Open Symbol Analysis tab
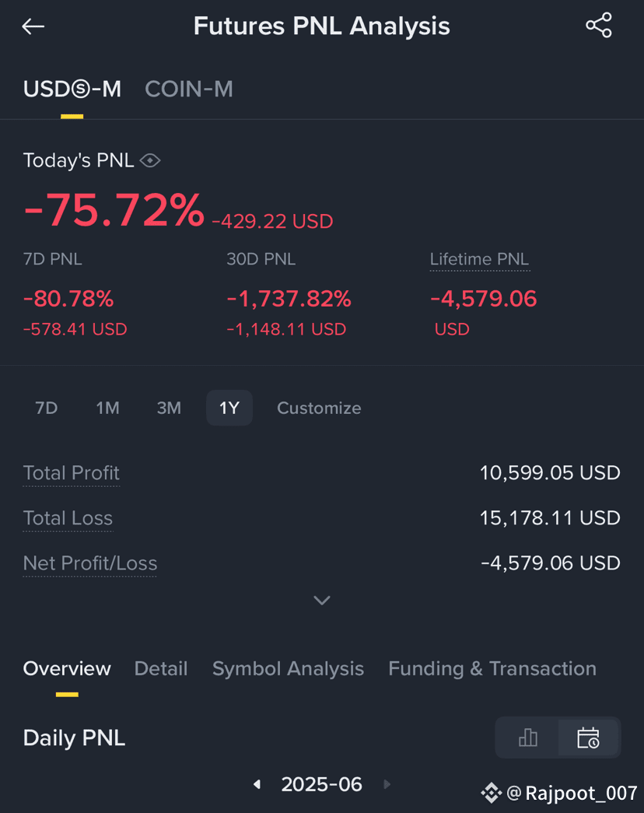 coord(288,669)
